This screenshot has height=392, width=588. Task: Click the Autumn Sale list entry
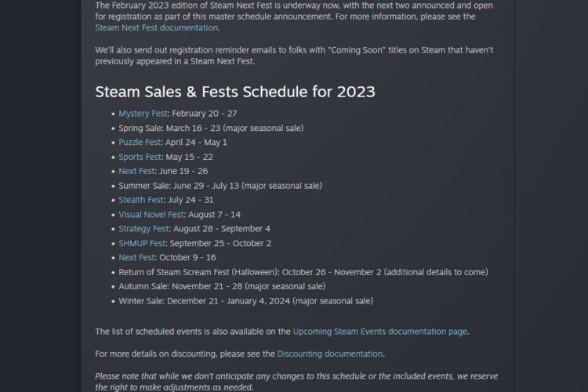[221, 286]
